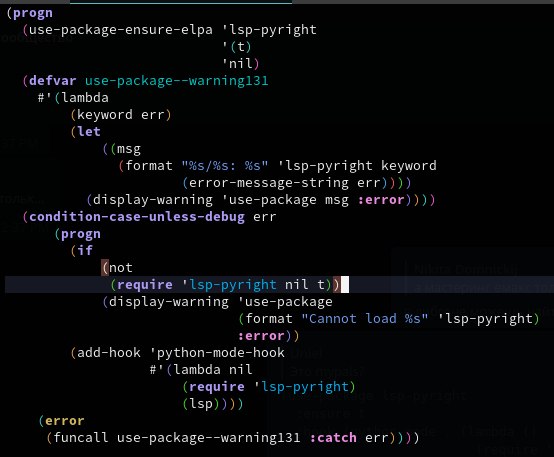The width and height of the screenshot is (554, 457).
Task: Click the let keyword
Action: [89, 132]
